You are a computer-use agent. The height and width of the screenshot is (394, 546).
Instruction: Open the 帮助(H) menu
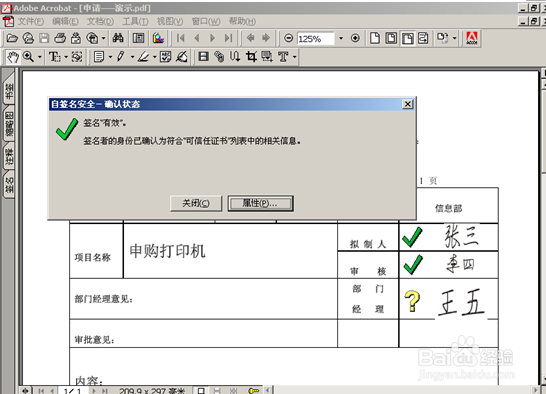click(242, 22)
